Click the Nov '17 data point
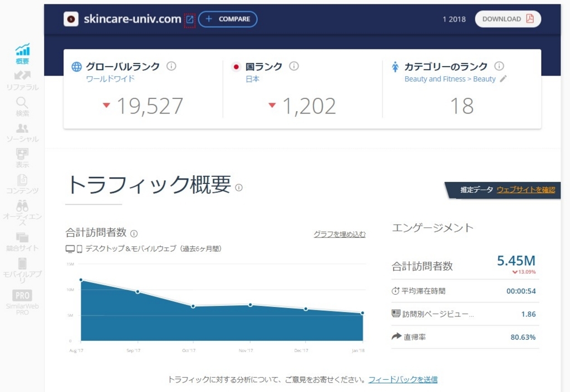The width and height of the screenshot is (570, 392). coord(250,305)
